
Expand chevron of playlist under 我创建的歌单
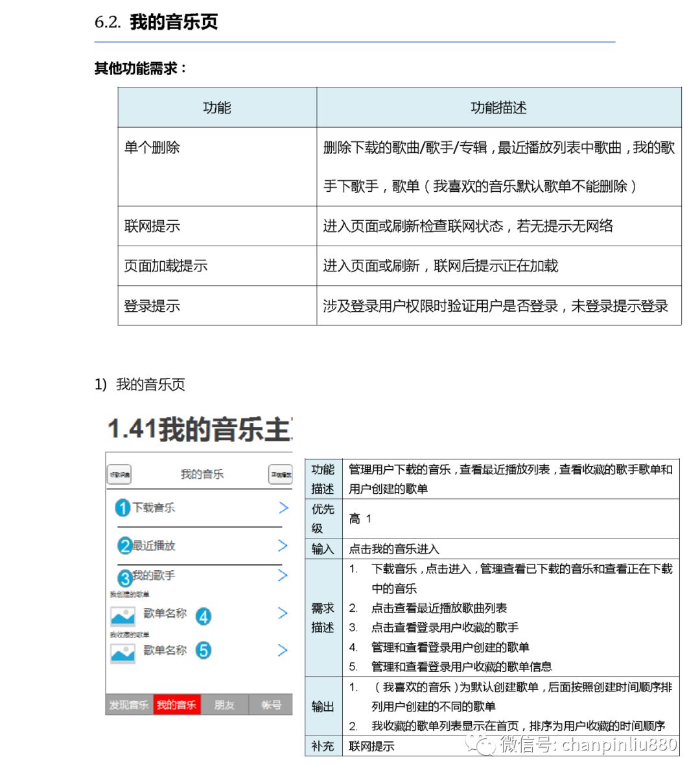point(283,614)
